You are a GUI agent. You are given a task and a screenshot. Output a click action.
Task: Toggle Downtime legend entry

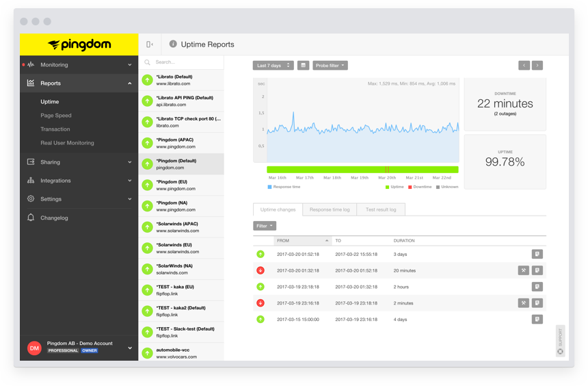(420, 187)
